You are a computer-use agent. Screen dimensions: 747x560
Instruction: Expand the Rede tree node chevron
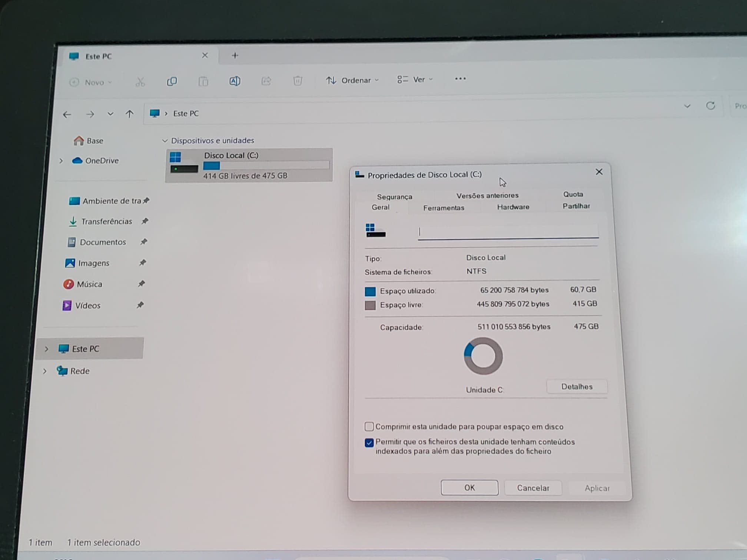[45, 371]
